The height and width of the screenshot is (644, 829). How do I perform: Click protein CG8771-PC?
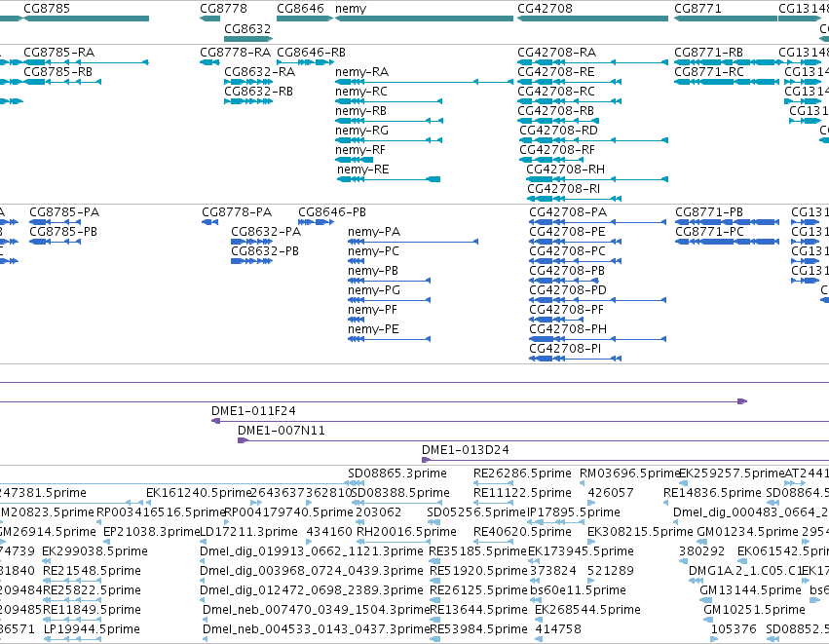click(x=727, y=242)
